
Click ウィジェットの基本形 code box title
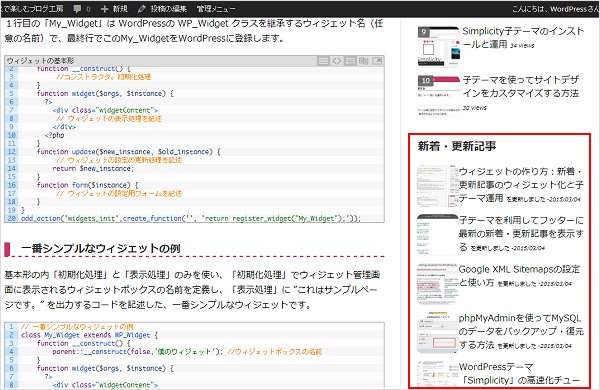41,61
